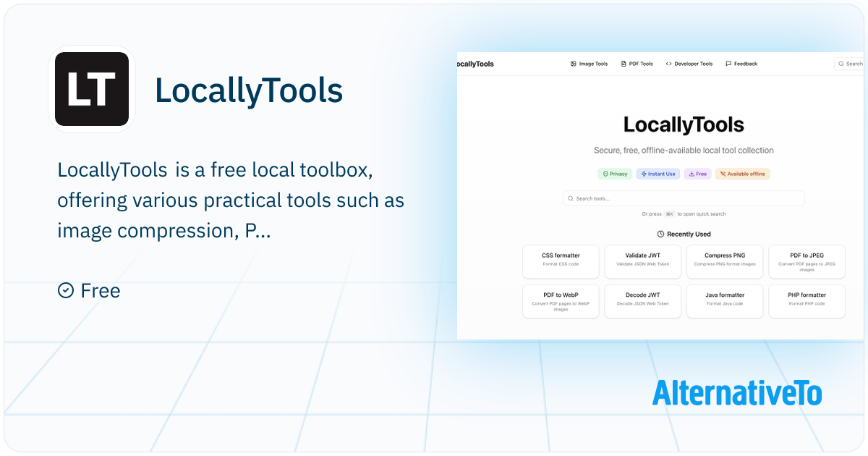Click the Recently Used clock icon

(660, 235)
